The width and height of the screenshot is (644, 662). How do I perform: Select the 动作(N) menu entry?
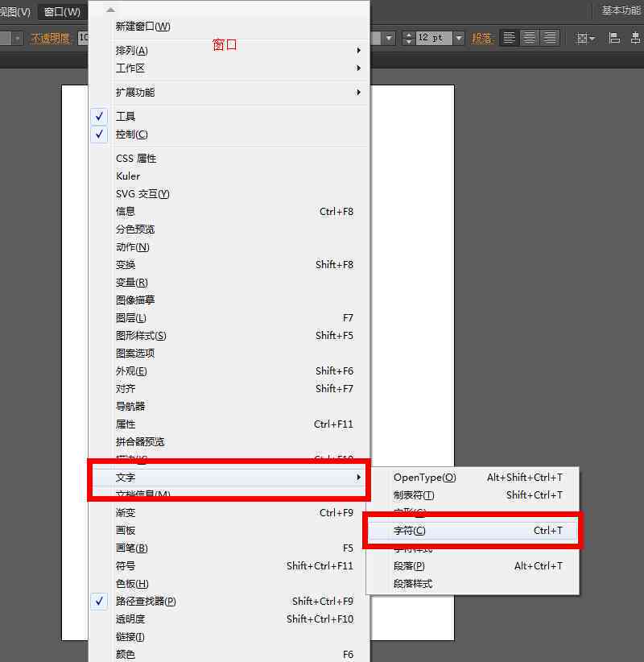point(229,247)
